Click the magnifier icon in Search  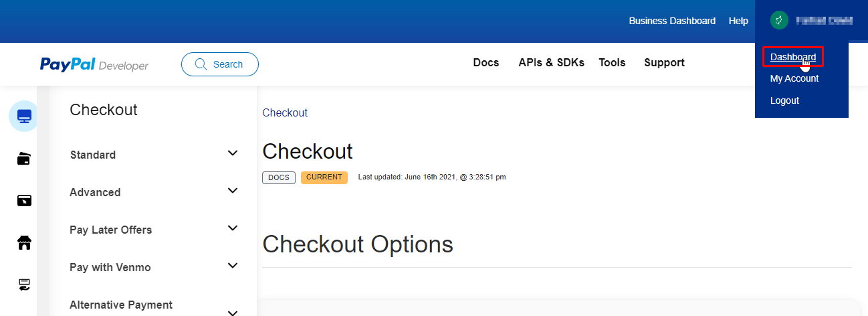point(201,64)
